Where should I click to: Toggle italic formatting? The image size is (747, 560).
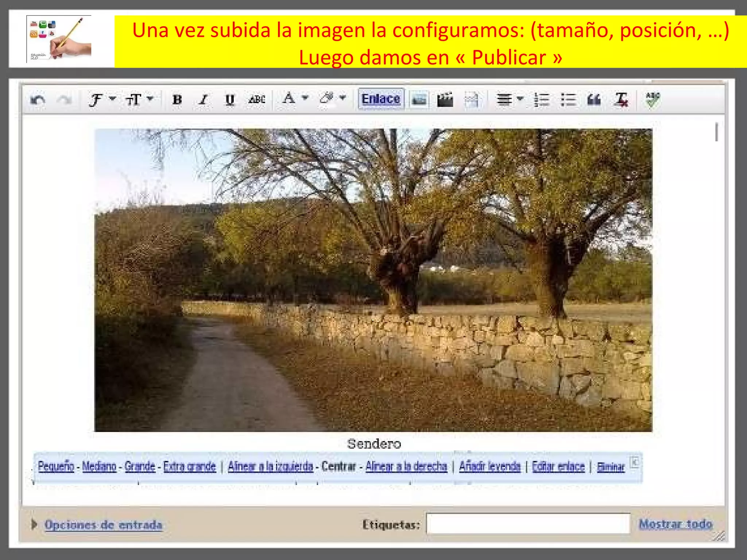click(x=204, y=100)
